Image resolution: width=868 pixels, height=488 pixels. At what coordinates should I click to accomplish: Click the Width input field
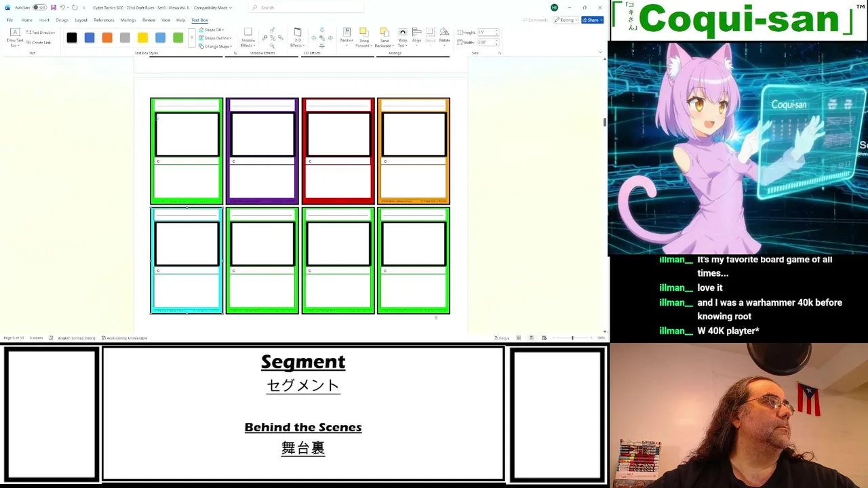pos(486,42)
